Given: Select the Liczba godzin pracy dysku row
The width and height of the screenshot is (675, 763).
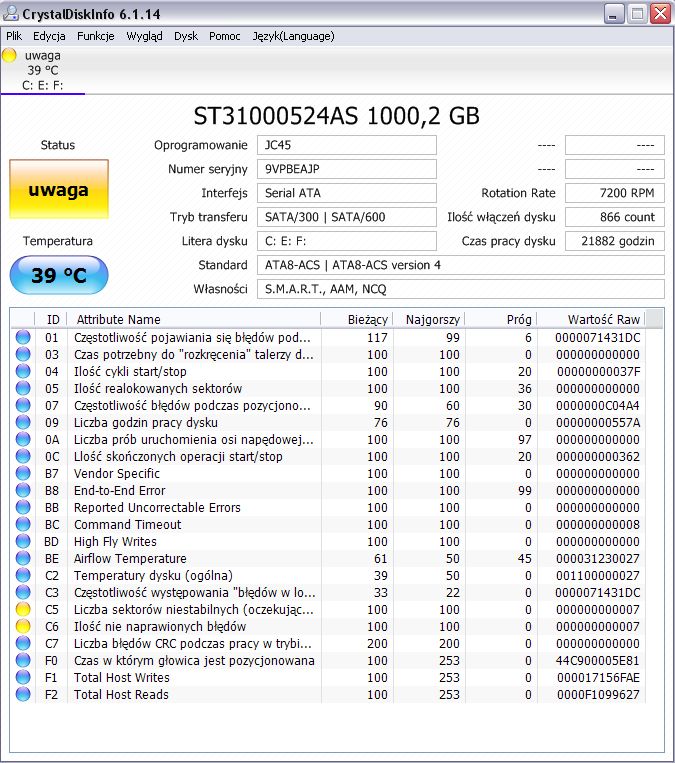Looking at the screenshot, I should 328,422.
